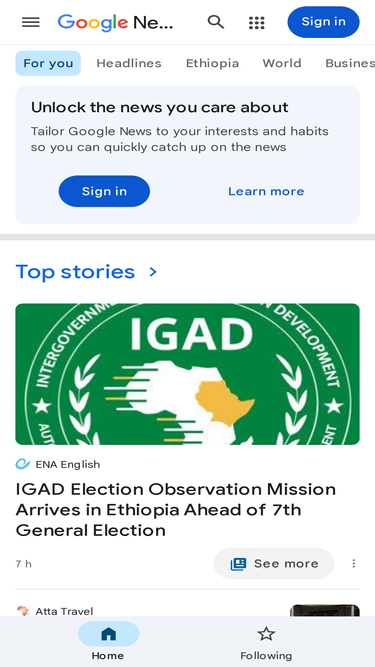This screenshot has width=375, height=667.
Task: Open IGAD Election Observation Mission headline
Action: pos(176,510)
